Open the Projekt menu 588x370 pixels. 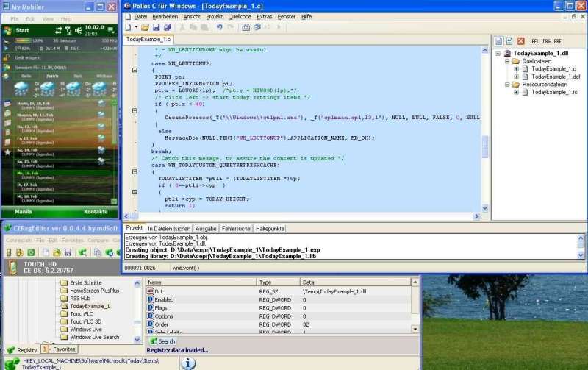[x=214, y=16]
